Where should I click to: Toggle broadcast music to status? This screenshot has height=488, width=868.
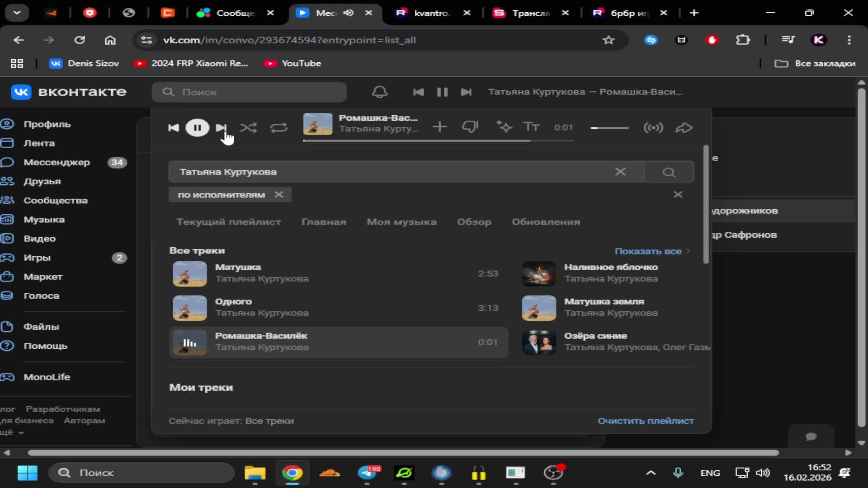(653, 128)
